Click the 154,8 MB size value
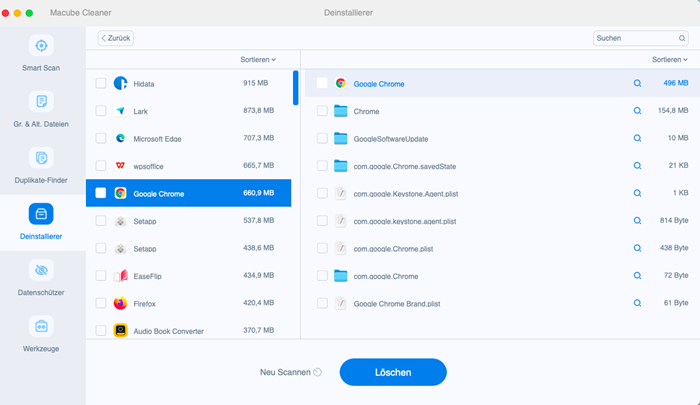700x405 pixels. click(673, 110)
